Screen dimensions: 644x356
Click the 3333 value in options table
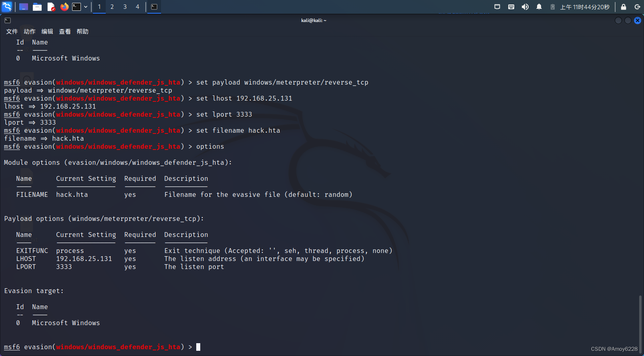[x=64, y=267]
